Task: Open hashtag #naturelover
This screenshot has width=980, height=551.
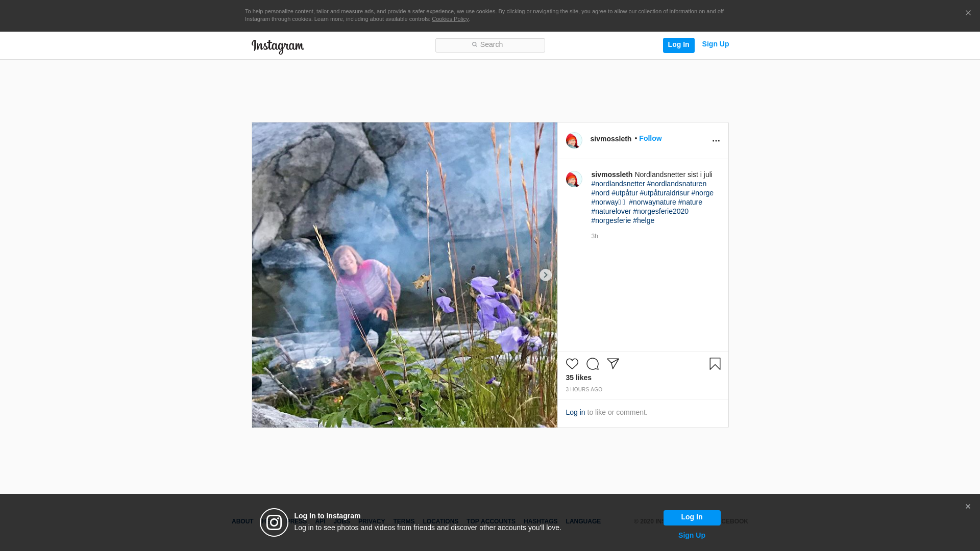Action: [x=611, y=211]
